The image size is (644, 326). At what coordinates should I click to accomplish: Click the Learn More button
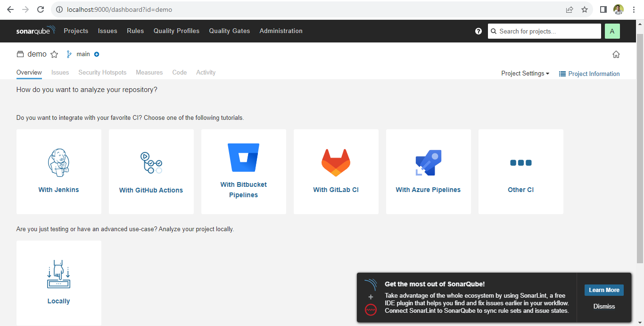pos(604,290)
